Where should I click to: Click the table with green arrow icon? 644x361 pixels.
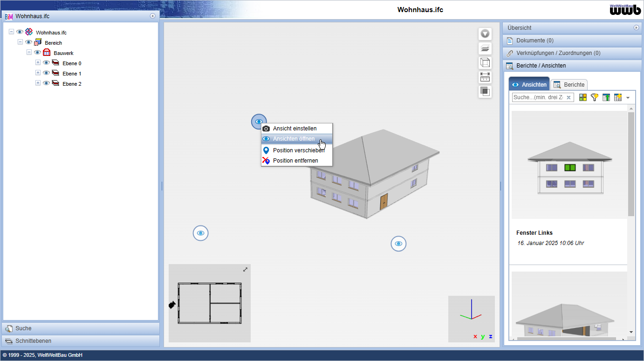(606, 97)
